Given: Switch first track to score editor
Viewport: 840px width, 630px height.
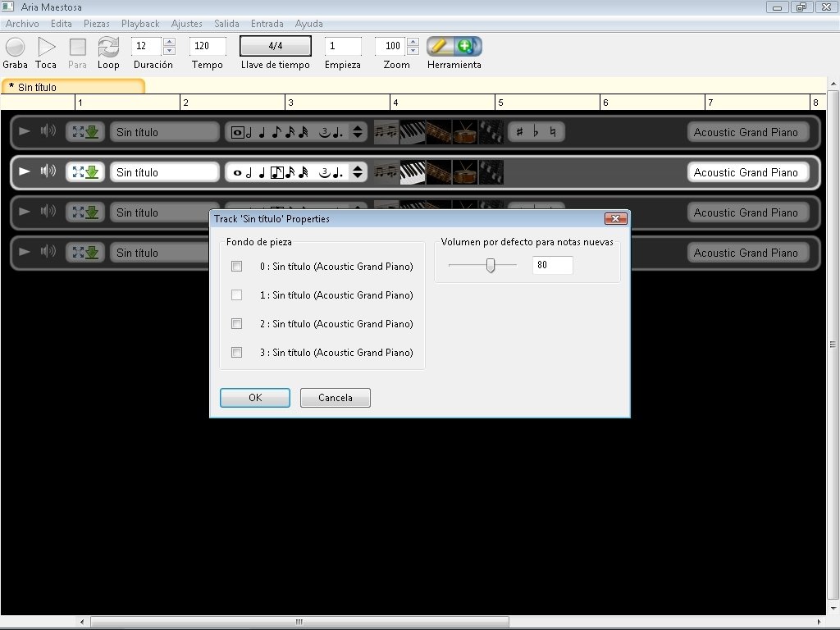Looking at the screenshot, I should (386, 132).
